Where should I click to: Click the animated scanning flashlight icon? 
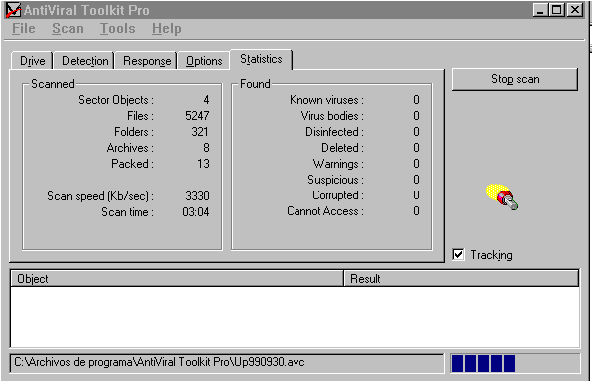coord(502,197)
